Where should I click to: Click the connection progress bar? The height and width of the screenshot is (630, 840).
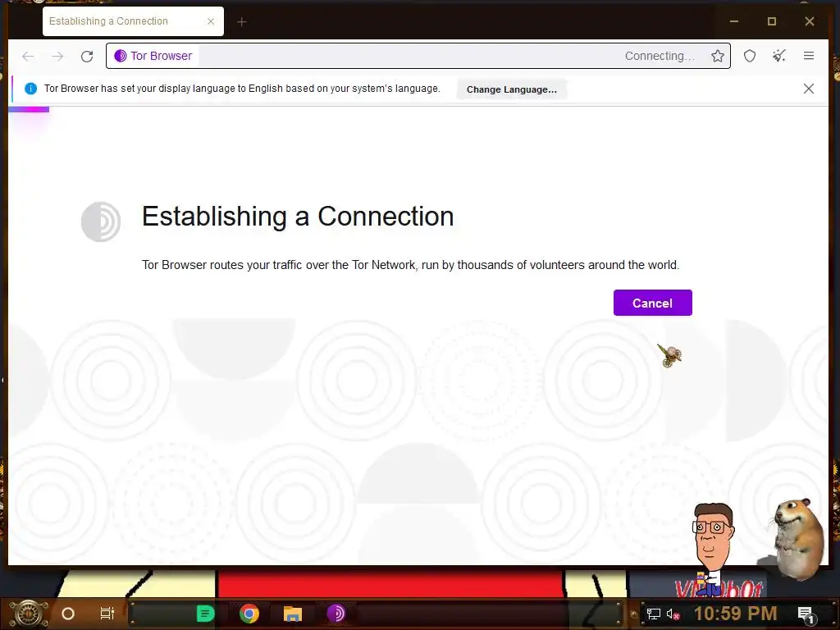click(x=29, y=109)
